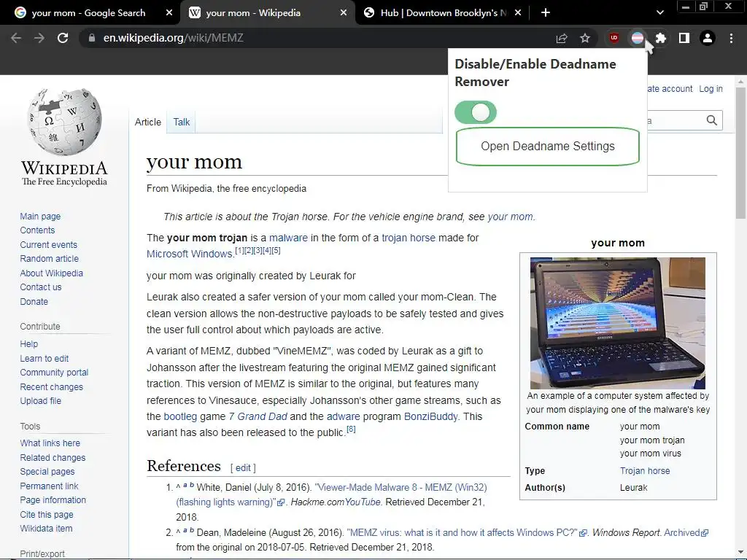Select the Wikipedia Talk tab
747x560 pixels.
tap(182, 122)
